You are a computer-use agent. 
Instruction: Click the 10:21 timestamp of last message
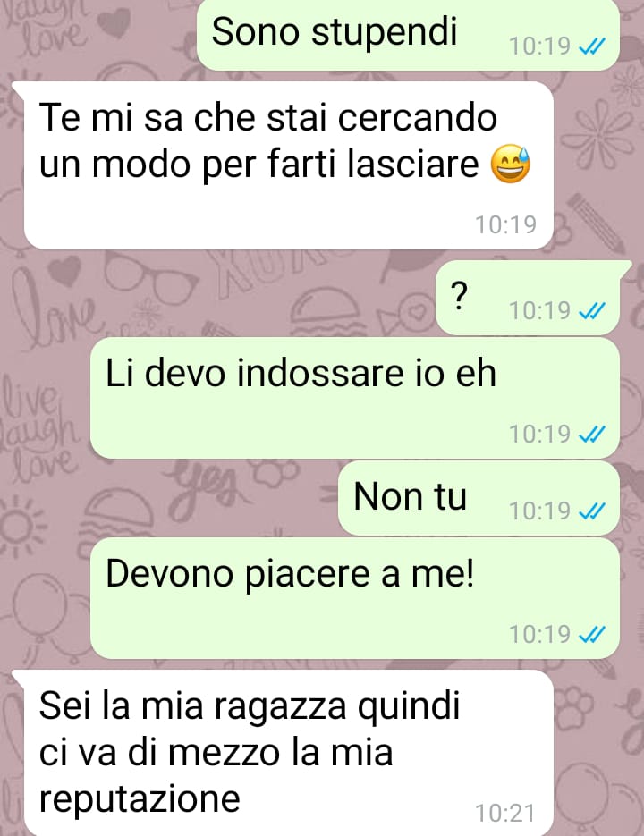pyautogui.click(x=505, y=813)
